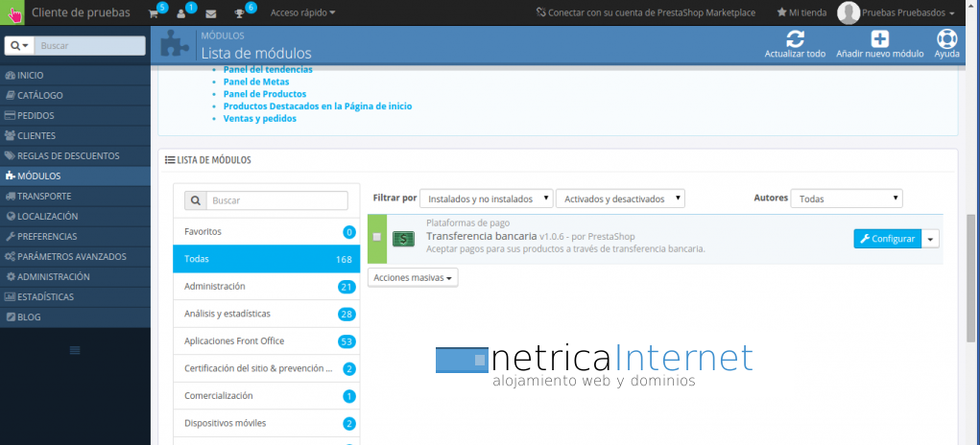The height and width of the screenshot is (445, 980).
Task: Click the PrestaShop logo in top-left corner
Action: [x=12, y=12]
